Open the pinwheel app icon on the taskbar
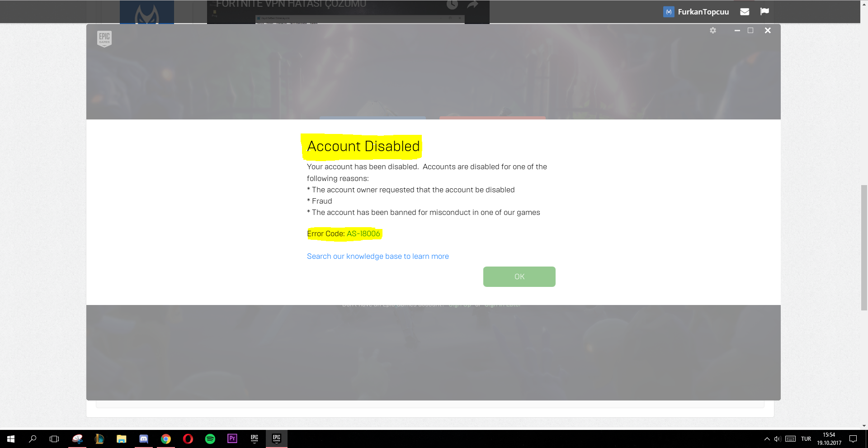Viewport: 868px width, 448px height. point(77,439)
